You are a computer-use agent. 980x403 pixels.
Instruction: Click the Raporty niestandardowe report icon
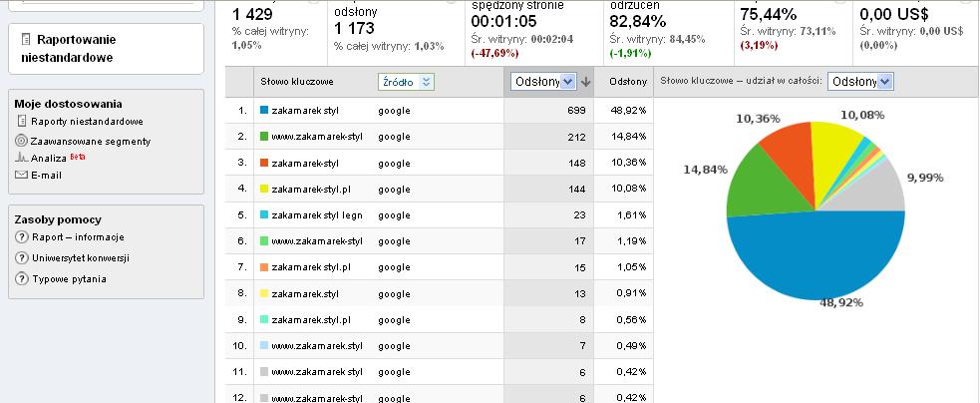[22, 121]
